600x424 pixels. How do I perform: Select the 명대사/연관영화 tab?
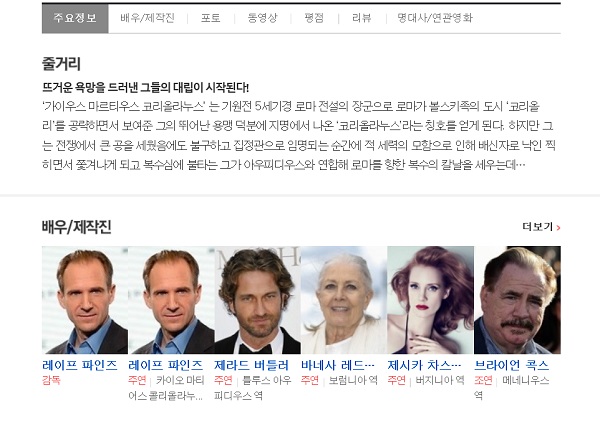pos(435,18)
